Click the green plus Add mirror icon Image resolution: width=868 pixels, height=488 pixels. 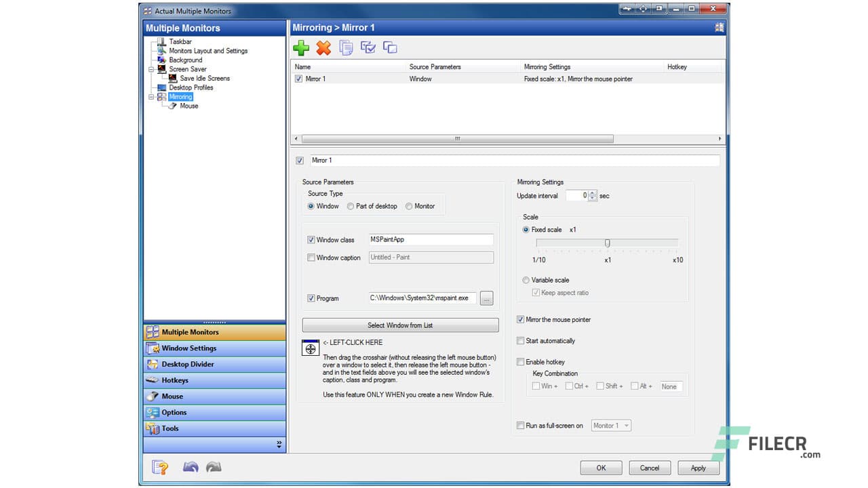pyautogui.click(x=301, y=47)
